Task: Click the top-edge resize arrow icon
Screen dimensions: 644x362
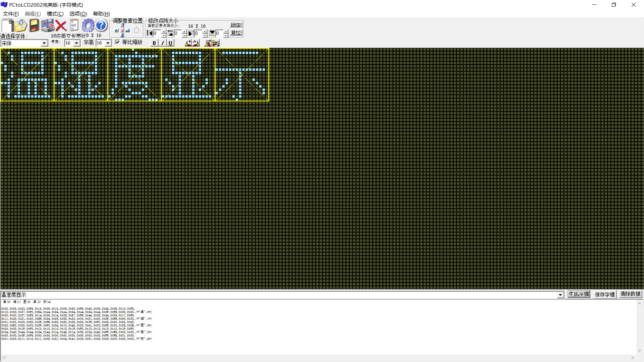Action: (170, 33)
